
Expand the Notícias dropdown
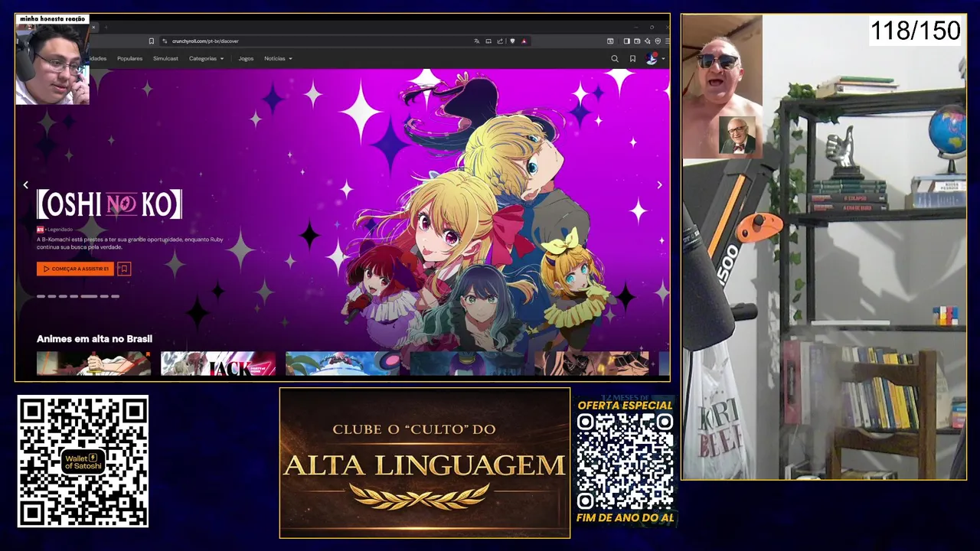pos(278,59)
